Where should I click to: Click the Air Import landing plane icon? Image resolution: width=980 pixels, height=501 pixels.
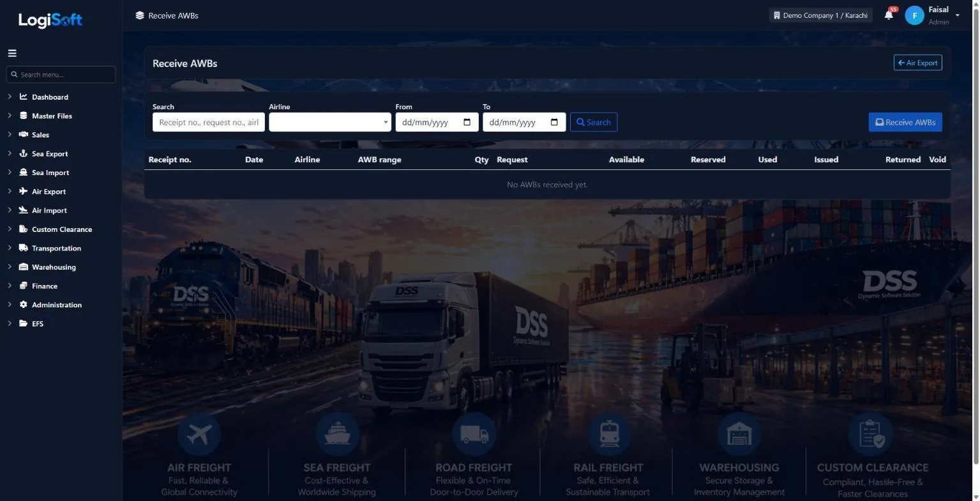tap(24, 210)
